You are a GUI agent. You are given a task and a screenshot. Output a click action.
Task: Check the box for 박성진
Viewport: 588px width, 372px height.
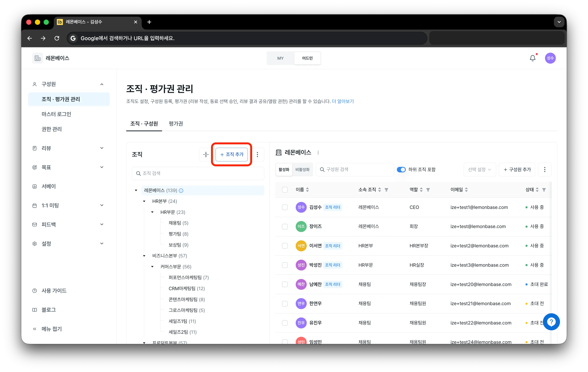pos(285,265)
